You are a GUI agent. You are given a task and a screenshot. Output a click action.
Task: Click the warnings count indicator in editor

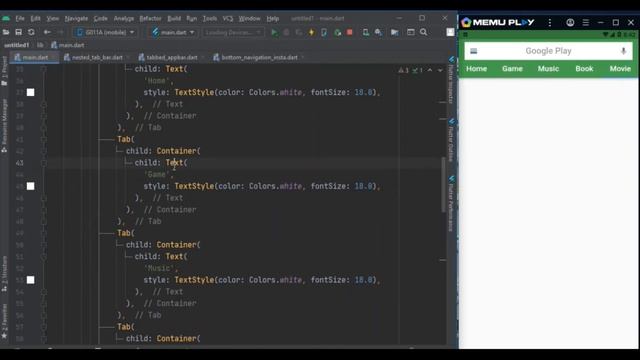coord(403,70)
